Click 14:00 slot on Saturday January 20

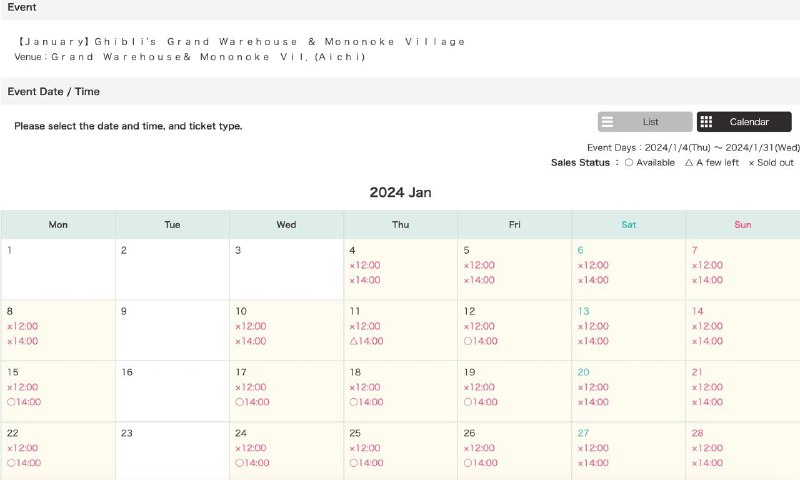click(x=593, y=402)
